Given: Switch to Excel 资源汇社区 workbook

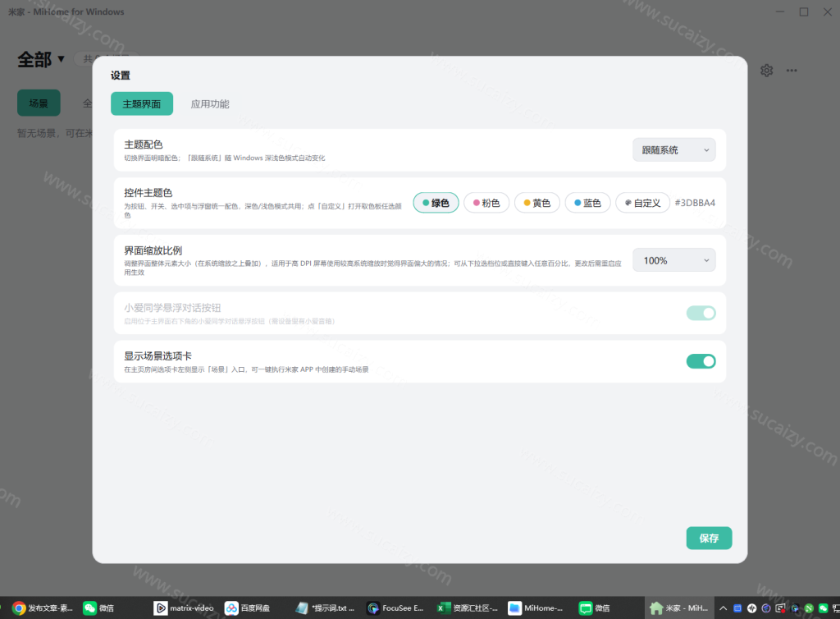Looking at the screenshot, I should coord(467,608).
